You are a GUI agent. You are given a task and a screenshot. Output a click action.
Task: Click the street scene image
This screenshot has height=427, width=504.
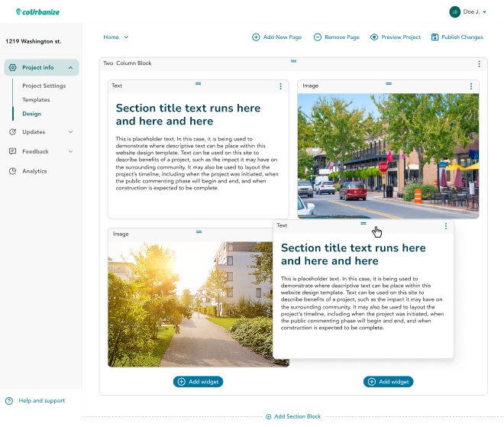click(x=388, y=156)
